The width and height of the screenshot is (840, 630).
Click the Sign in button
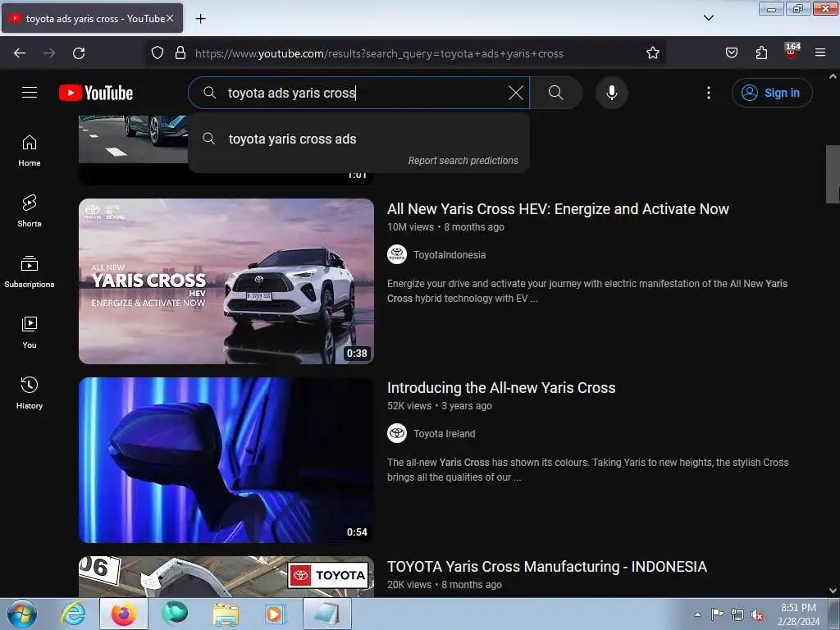click(x=772, y=93)
